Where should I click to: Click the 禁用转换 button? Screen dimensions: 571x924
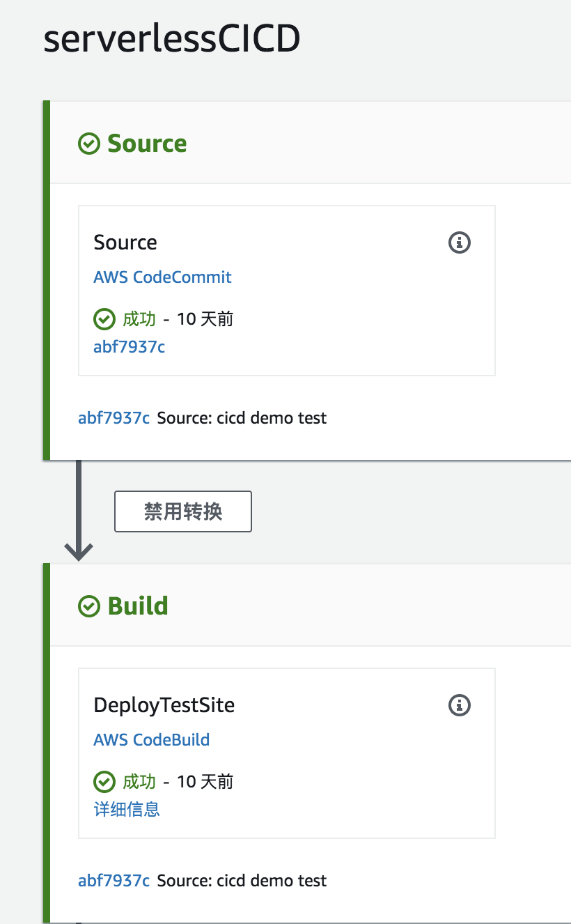pos(183,512)
